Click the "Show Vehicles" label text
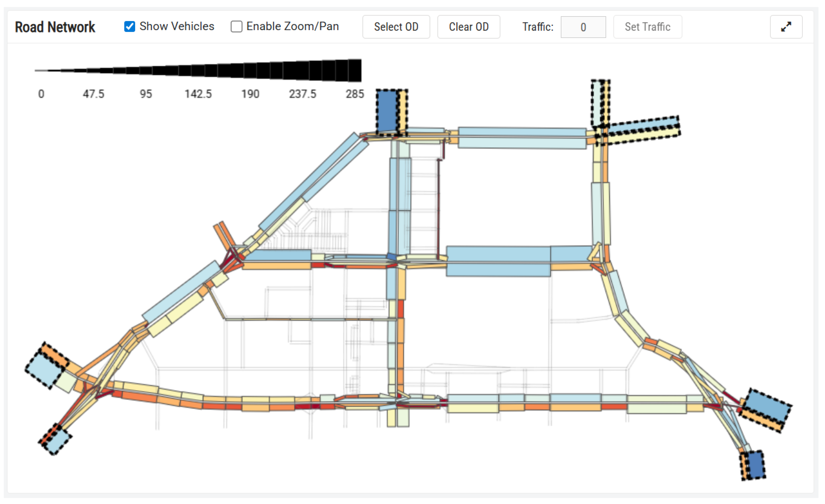This screenshot has width=825, height=504. (177, 26)
